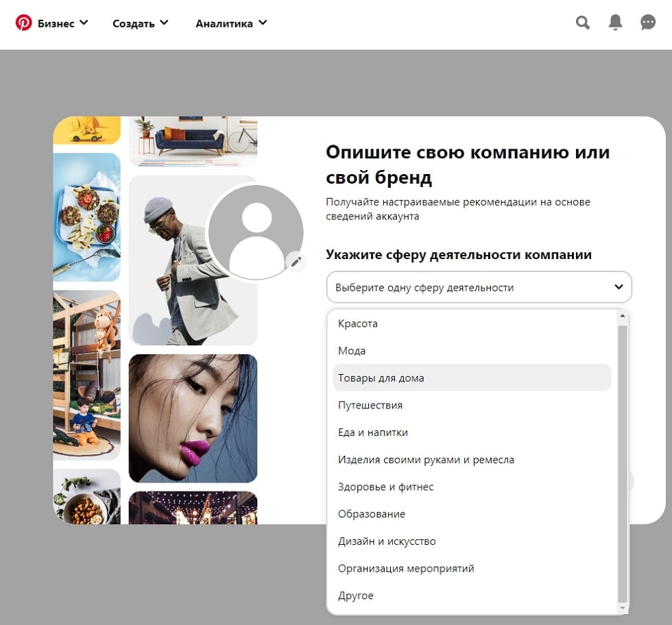Click the dropdown list scrollbar thumb

623,464
